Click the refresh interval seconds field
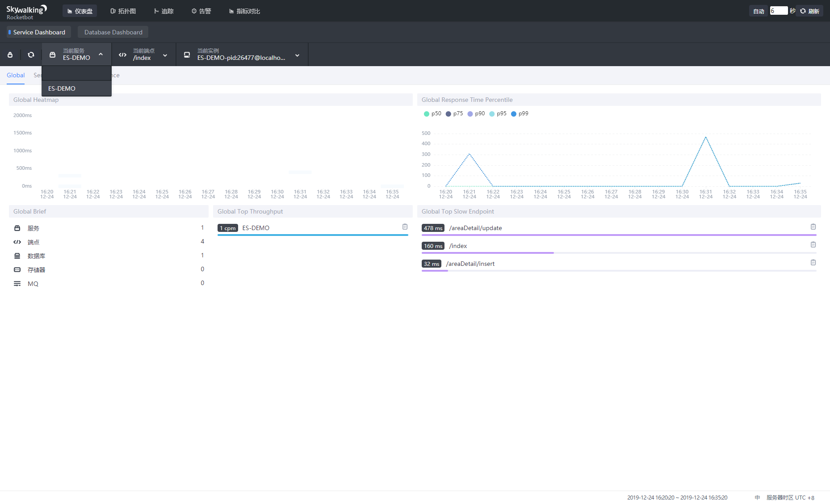 click(778, 11)
